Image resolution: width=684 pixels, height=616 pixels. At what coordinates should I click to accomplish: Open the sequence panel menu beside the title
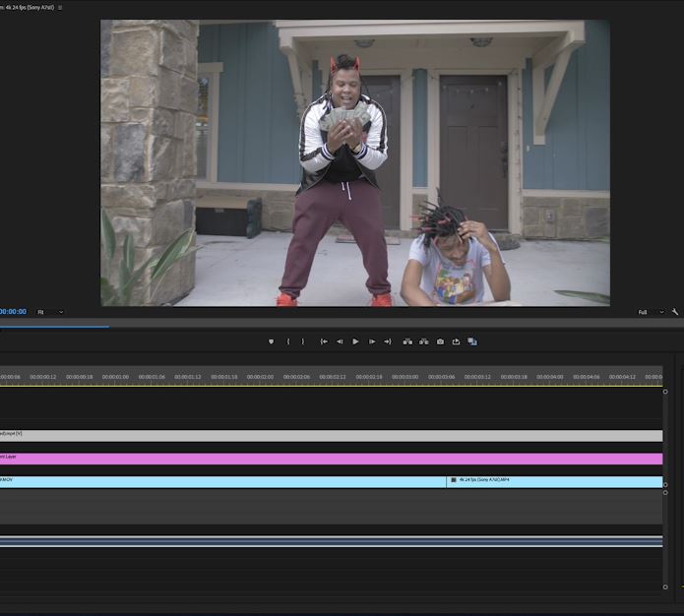click(x=60, y=7)
